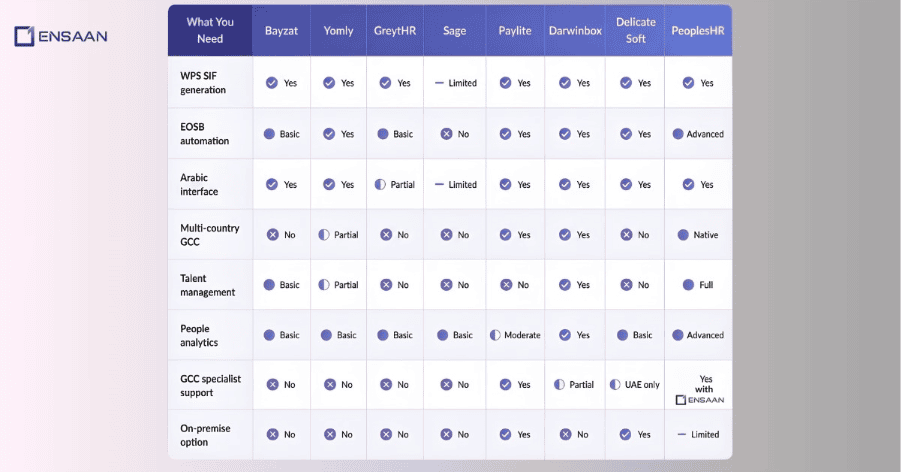Screen dimensions: 901x472
Task: Click the PeoplesHR column header
Action: pyautogui.click(x=698, y=31)
